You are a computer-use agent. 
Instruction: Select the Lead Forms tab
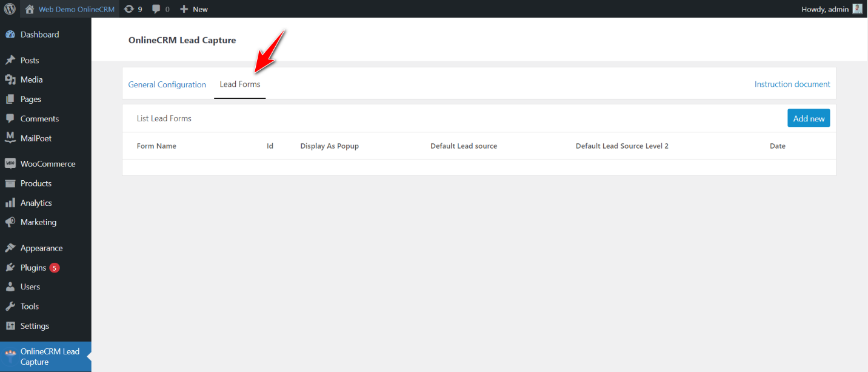pos(239,84)
